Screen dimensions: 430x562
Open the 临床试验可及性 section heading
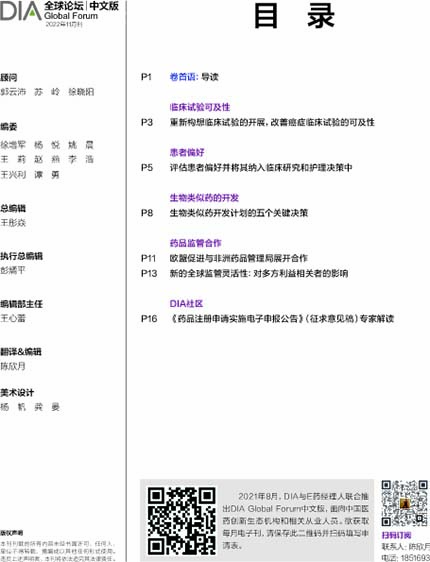[200, 107]
